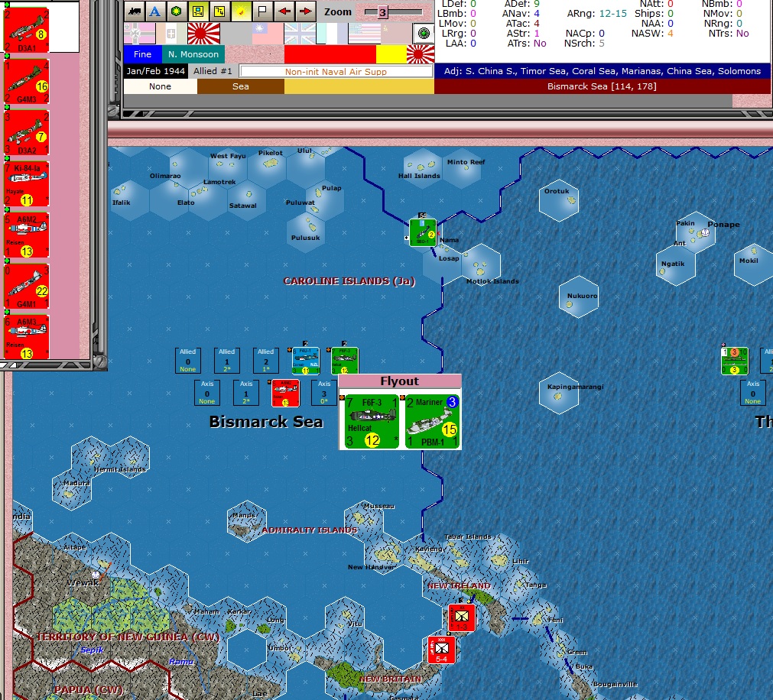Select the Italian flag
This screenshot has height=700, width=773.
(171, 34)
